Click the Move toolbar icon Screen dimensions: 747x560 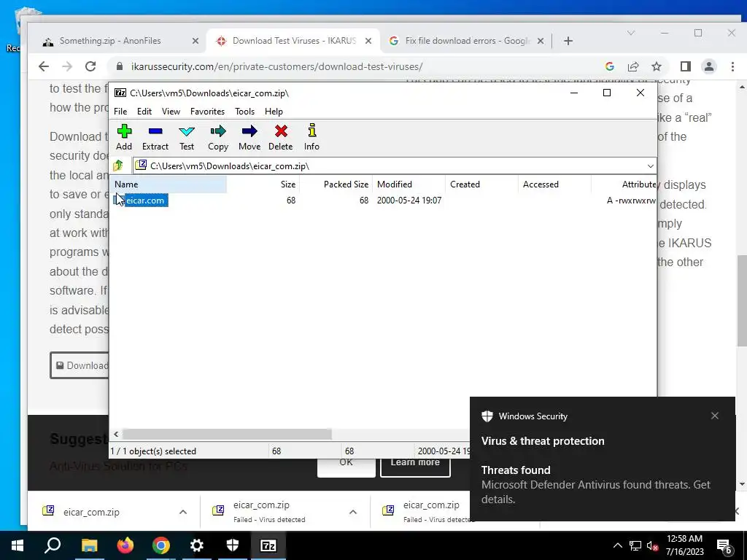point(249,137)
